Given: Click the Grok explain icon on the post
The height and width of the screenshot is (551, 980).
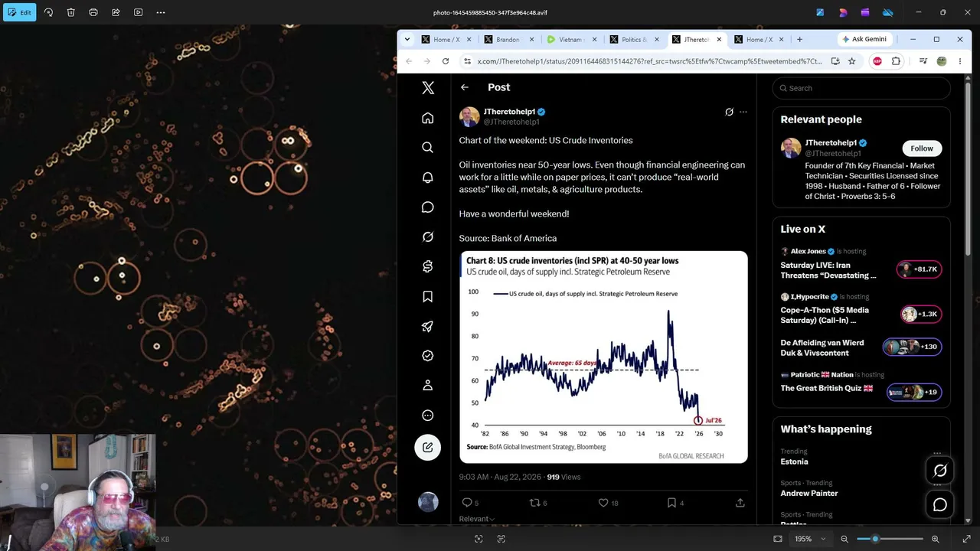Looking at the screenshot, I should tap(730, 112).
